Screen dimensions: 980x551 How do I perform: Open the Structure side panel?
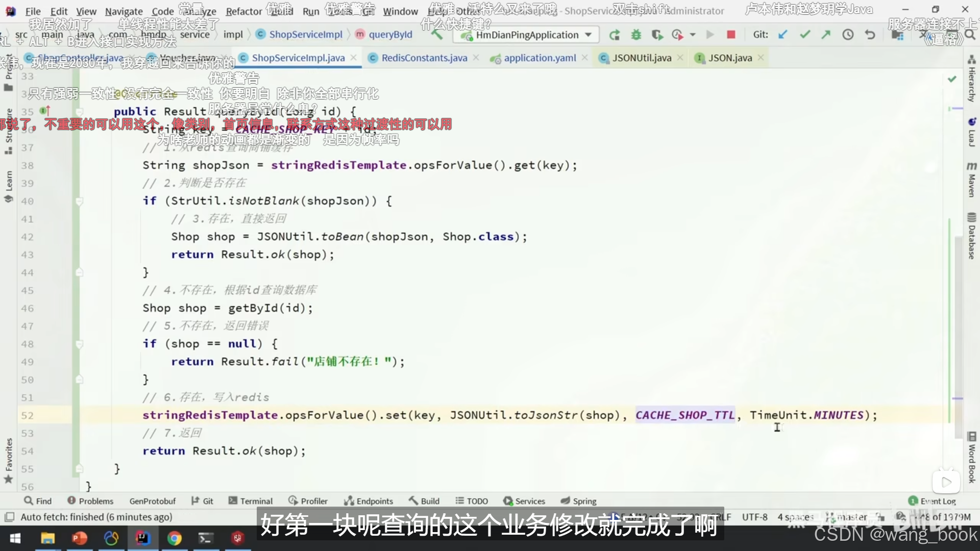tap(8, 132)
